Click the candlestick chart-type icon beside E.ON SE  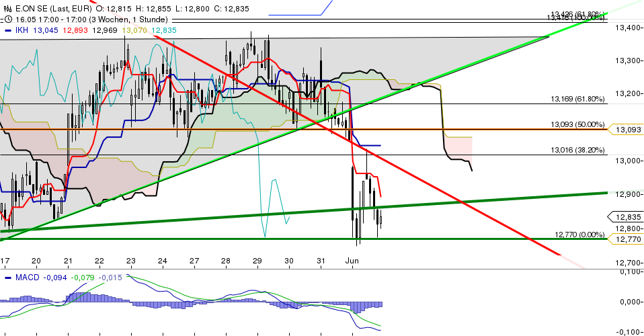point(8,9)
